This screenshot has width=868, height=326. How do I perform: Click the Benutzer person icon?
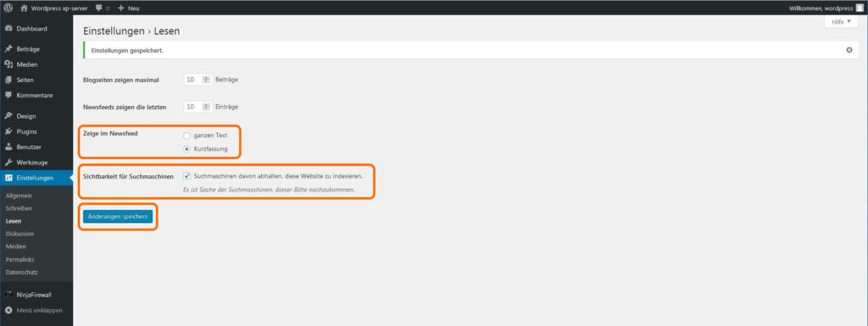coord(8,147)
